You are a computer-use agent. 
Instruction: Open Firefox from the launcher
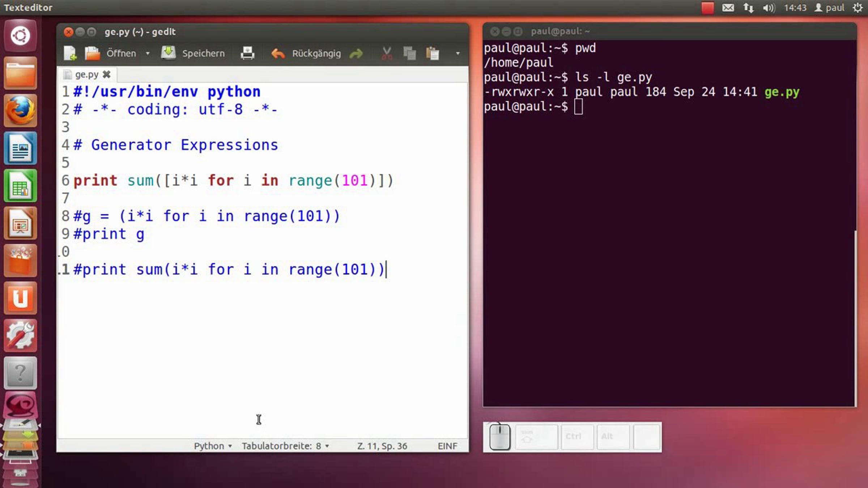20,111
